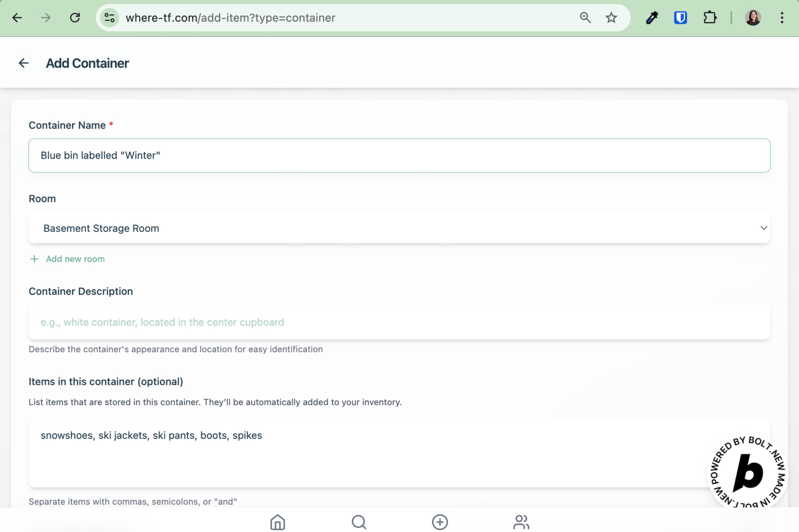The image size is (799, 532).
Task: Click the Powered by Bolt badge
Action: click(747, 473)
